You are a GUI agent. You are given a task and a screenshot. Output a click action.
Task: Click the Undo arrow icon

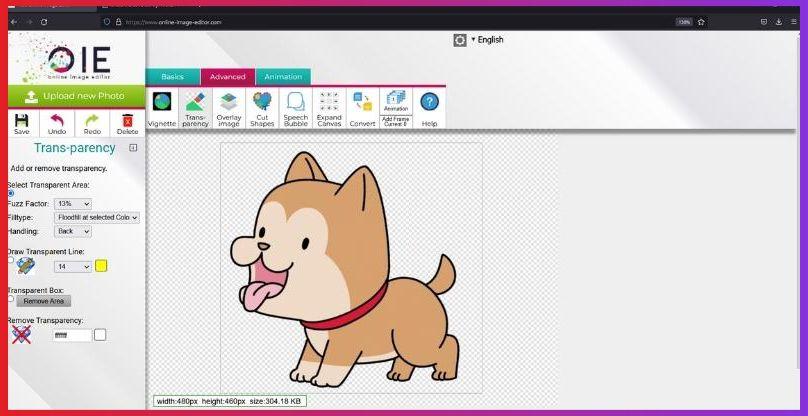(x=57, y=121)
